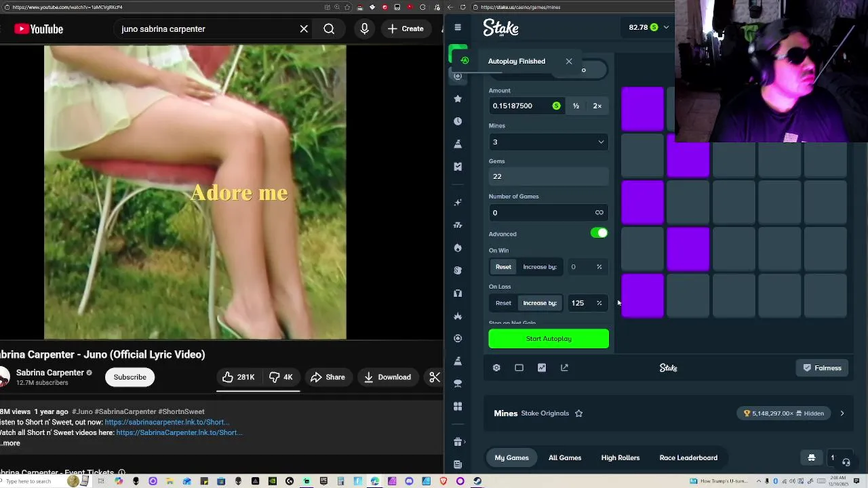Select On Win Reset option
The image size is (868, 488).
point(503,267)
